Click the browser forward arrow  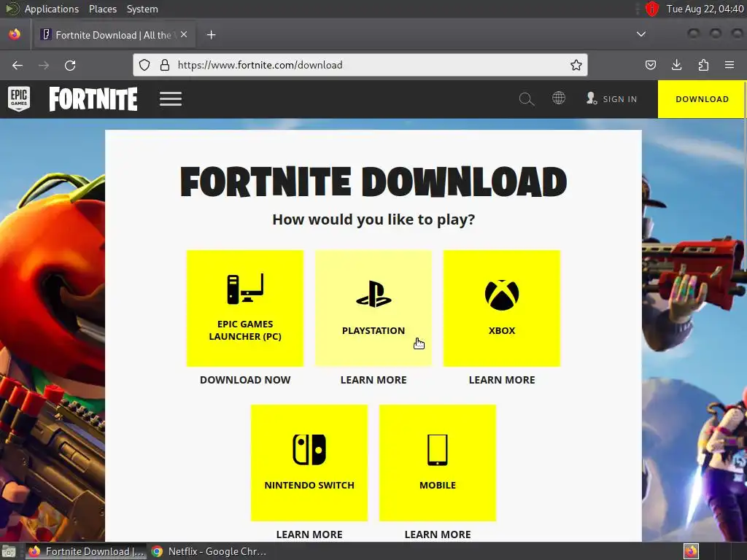tap(44, 65)
